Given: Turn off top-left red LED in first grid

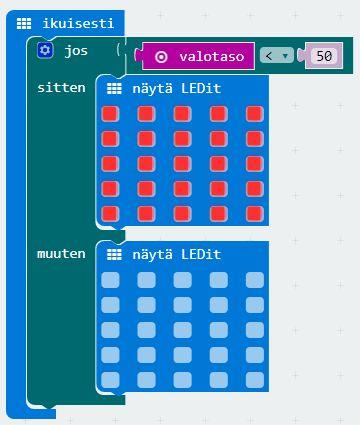Looking at the screenshot, I should pos(110,114).
